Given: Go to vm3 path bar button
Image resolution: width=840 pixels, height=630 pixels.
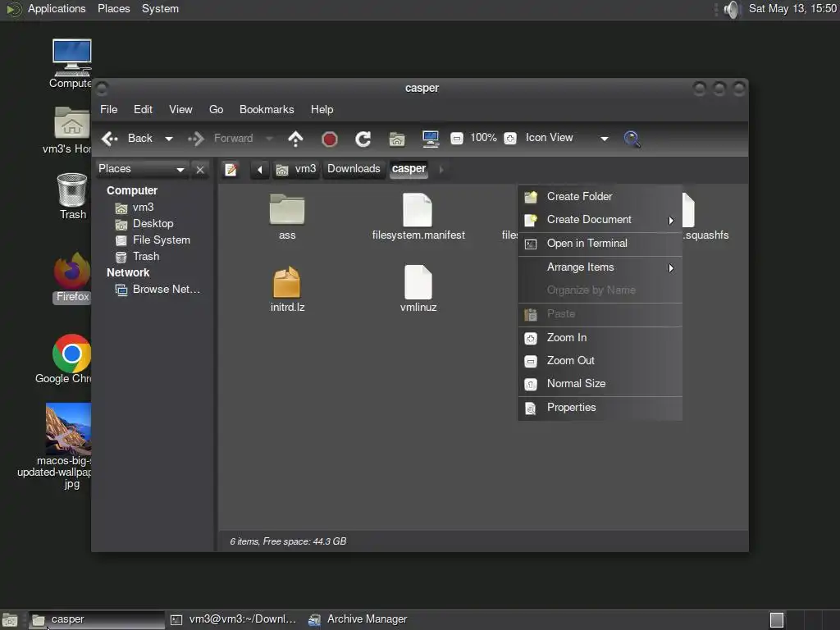Looking at the screenshot, I should pos(296,169).
